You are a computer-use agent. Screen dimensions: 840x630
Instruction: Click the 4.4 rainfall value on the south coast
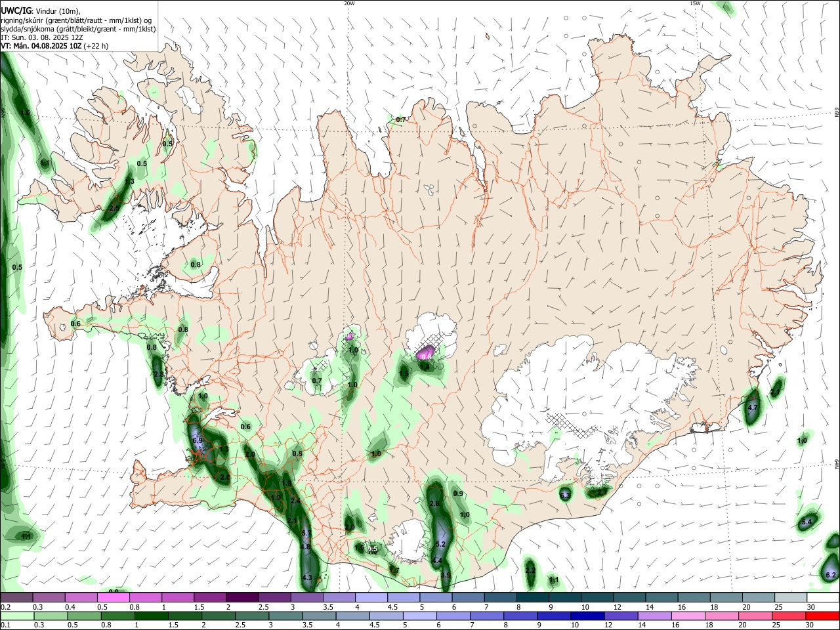437,560
